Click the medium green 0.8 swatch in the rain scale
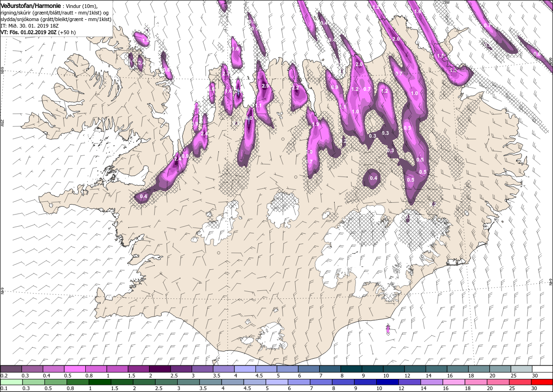The image size is (553, 392). point(78,382)
